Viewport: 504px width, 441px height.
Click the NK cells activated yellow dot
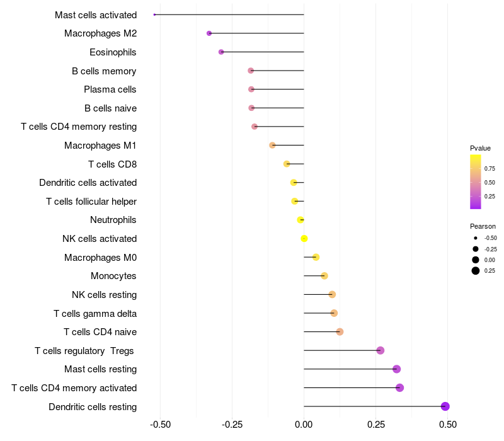[x=304, y=239]
